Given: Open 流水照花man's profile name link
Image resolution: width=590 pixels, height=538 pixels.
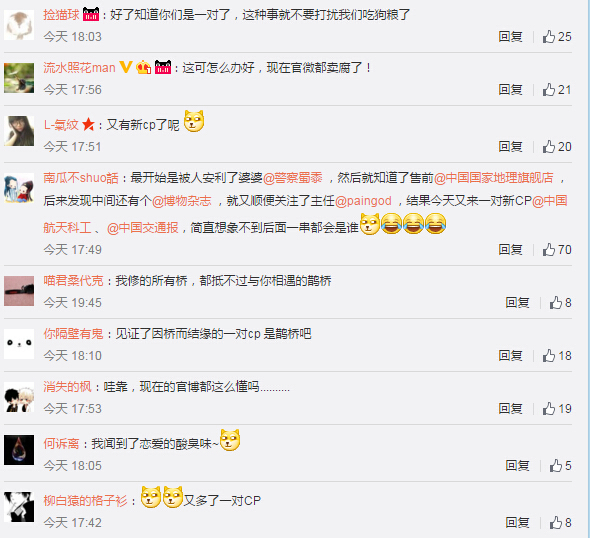Looking at the screenshot, I should click(x=79, y=68).
